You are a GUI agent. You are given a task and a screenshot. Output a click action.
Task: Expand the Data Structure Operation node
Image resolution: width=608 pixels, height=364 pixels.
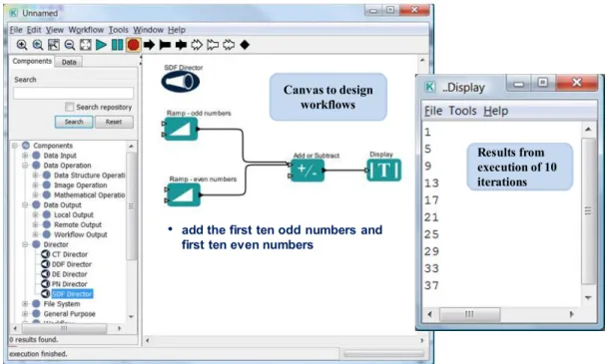click(35, 176)
